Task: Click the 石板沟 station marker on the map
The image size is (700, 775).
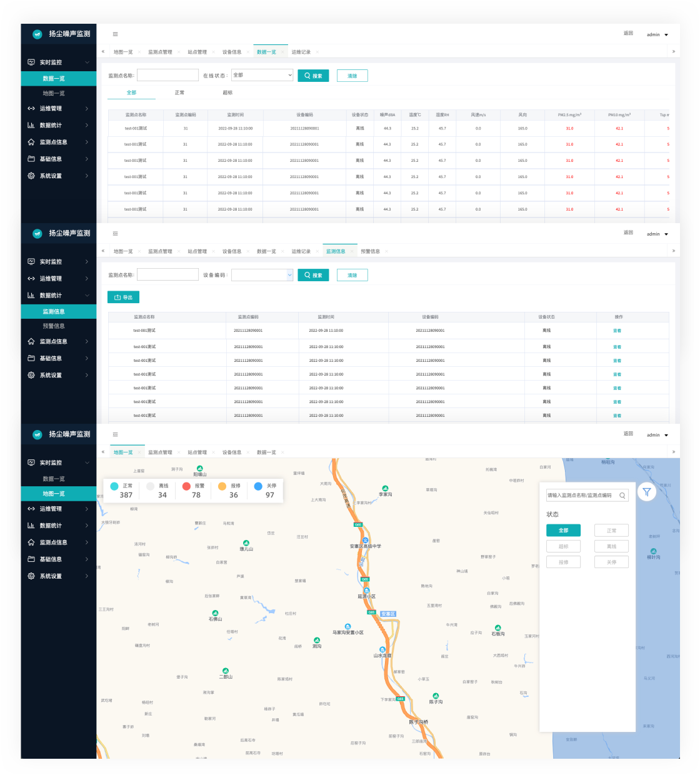Action: tap(497, 627)
